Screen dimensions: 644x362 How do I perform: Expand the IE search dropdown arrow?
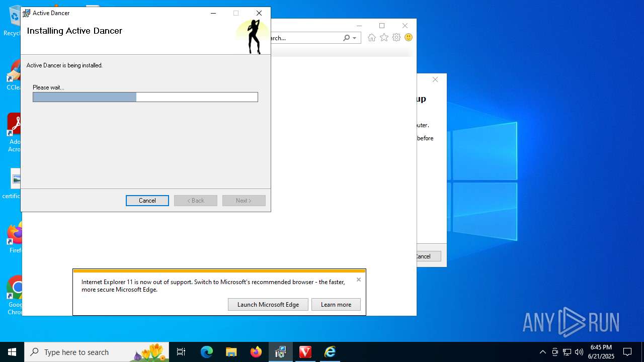pyautogui.click(x=354, y=38)
